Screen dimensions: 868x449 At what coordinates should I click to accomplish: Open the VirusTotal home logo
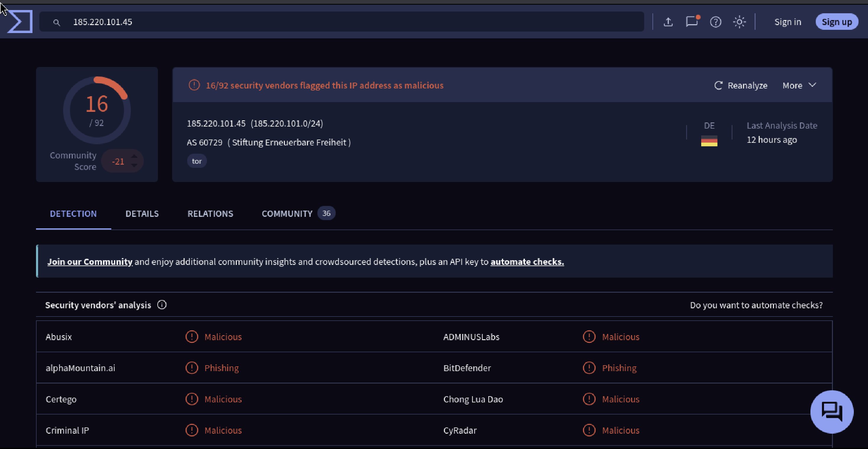[20, 22]
